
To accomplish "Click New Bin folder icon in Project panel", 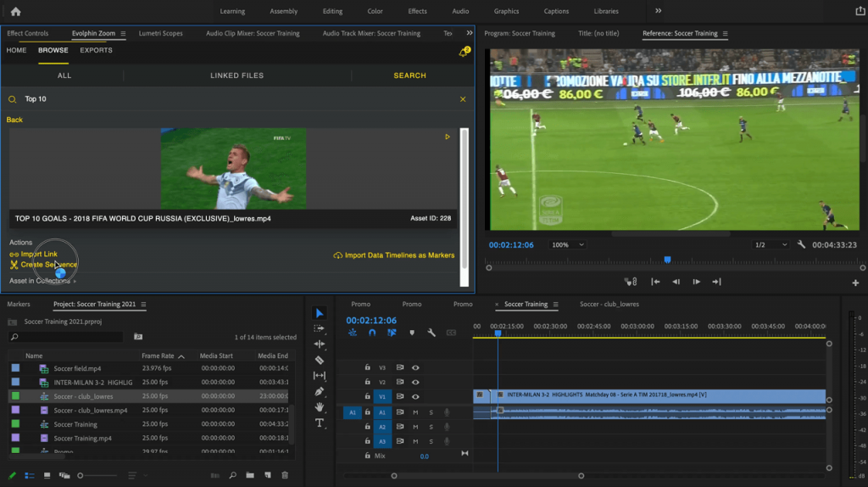I will pos(250,475).
